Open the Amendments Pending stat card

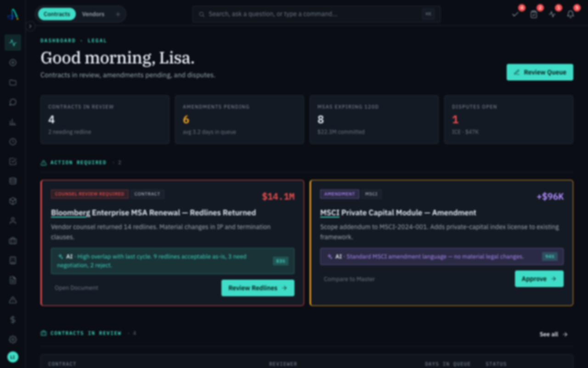click(x=239, y=120)
